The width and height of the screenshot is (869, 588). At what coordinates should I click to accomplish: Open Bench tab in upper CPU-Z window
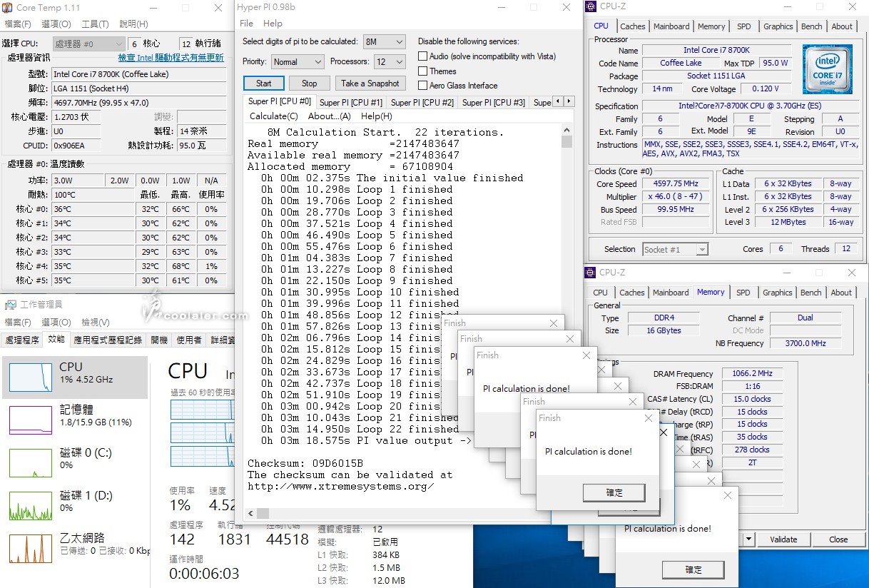[x=811, y=26]
